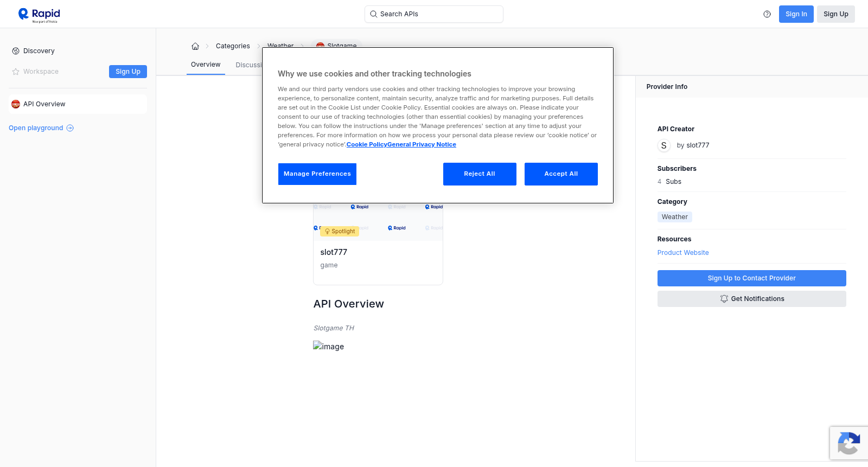The height and width of the screenshot is (467, 868).
Task: Open the help question mark icon
Action: click(x=767, y=14)
